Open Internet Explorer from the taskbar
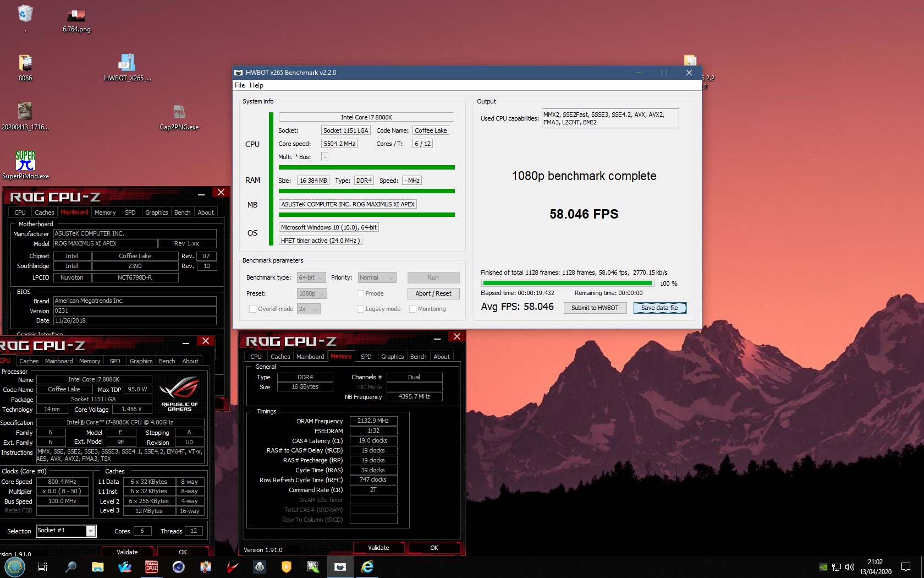Viewport: 924px width, 578px height. coord(367,566)
